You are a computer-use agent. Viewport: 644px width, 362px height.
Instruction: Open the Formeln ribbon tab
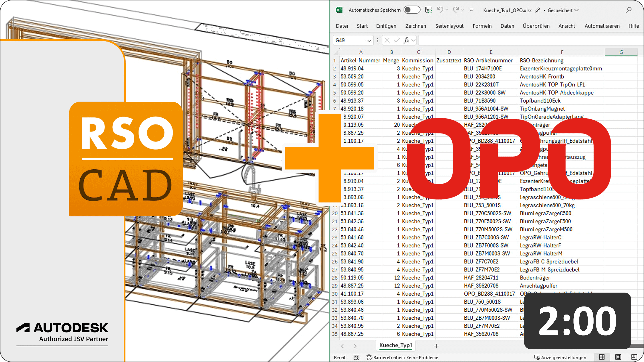click(482, 26)
